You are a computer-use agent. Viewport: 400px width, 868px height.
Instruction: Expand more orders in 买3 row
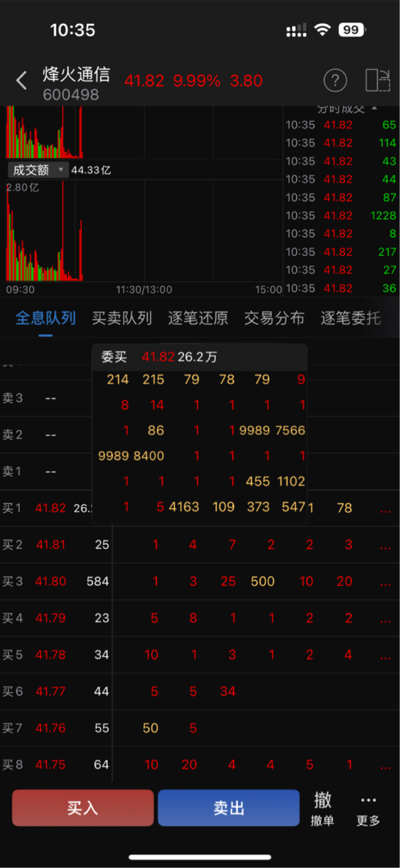[x=385, y=584]
